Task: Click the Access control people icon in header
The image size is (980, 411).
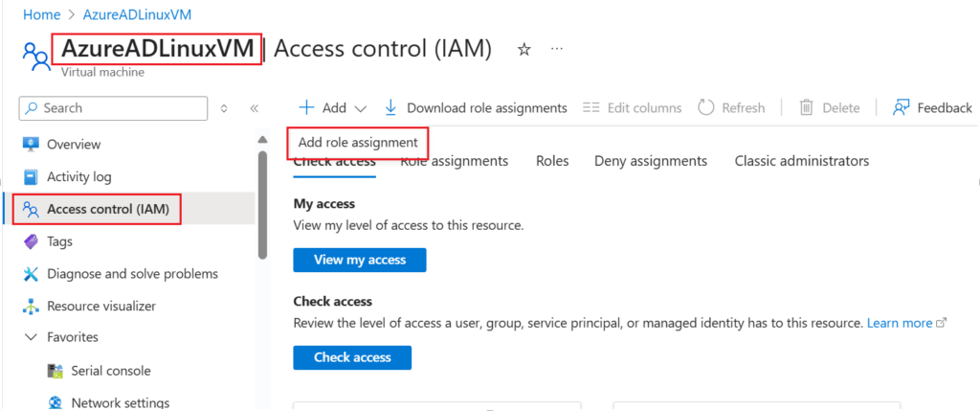Action: [35, 57]
